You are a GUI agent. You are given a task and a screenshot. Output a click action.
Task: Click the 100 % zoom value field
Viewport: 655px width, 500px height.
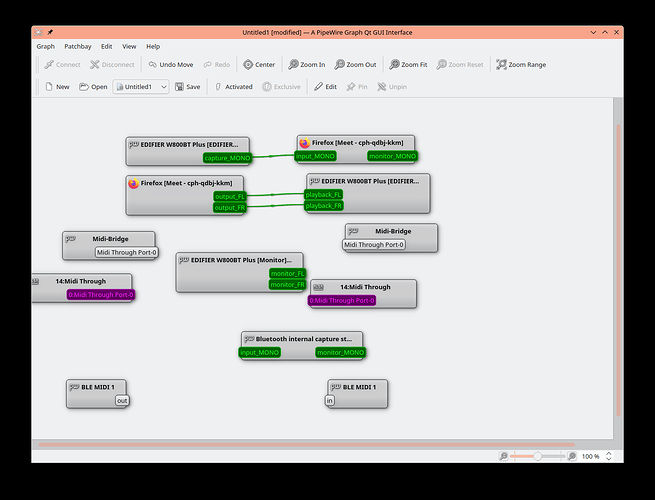pos(591,456)
